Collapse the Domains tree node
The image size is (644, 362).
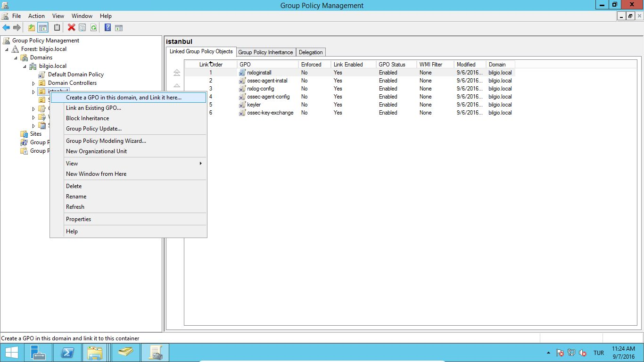16,58
